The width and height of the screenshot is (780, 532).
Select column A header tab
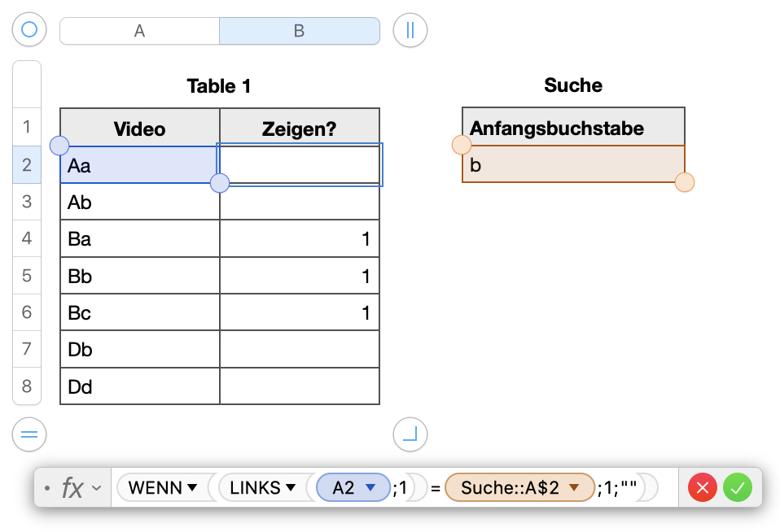click(139, 31)
